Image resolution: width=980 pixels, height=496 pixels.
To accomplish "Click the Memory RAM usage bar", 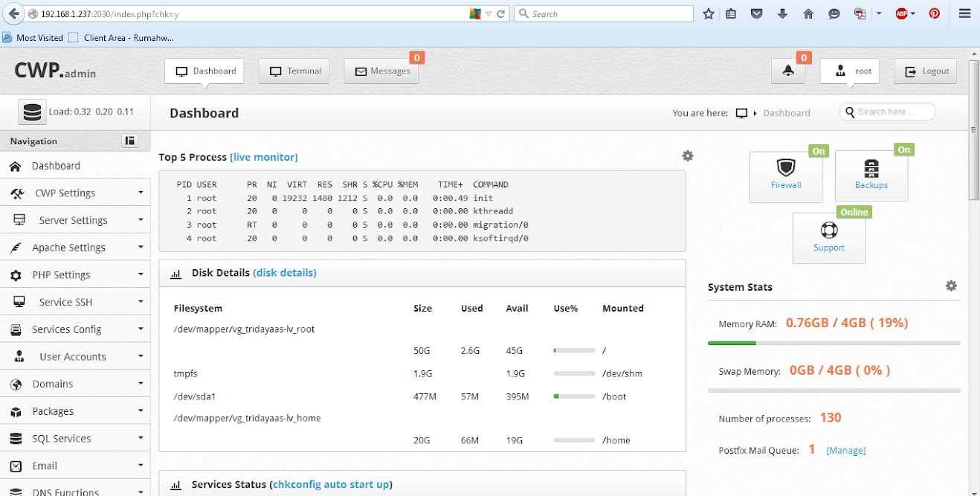I will tap(834, 343).
